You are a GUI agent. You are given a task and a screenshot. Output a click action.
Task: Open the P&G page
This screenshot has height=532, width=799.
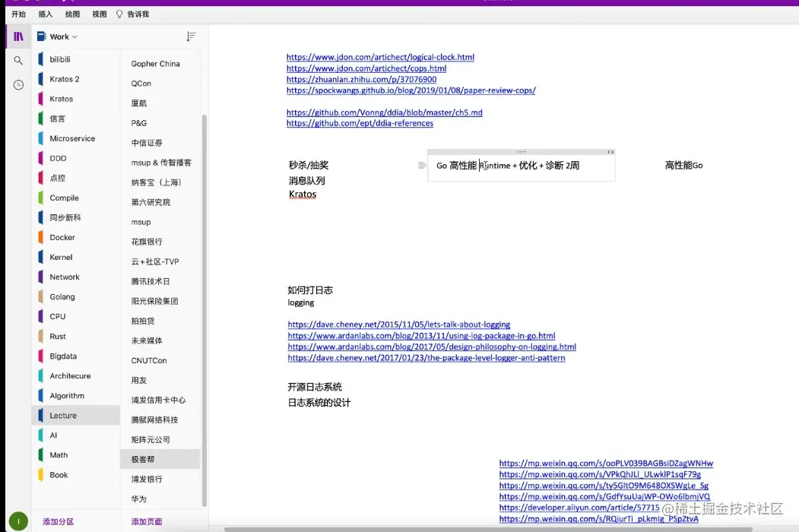160,123
